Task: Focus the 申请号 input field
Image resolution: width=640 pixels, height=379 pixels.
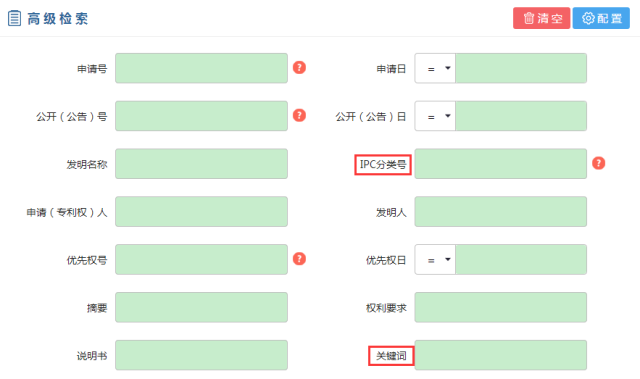Action: [201, 68]
